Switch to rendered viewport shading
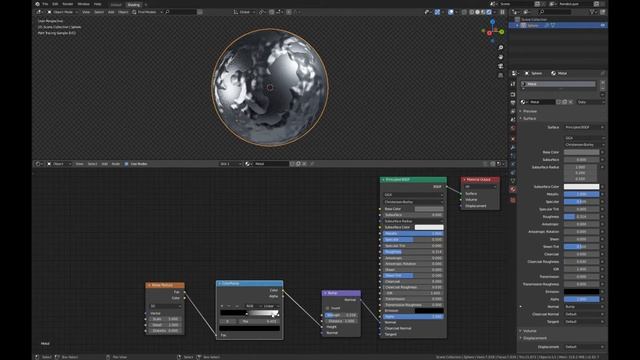This screenshot has width=640, height=360. pyautogui.click(x=489, y=12)
